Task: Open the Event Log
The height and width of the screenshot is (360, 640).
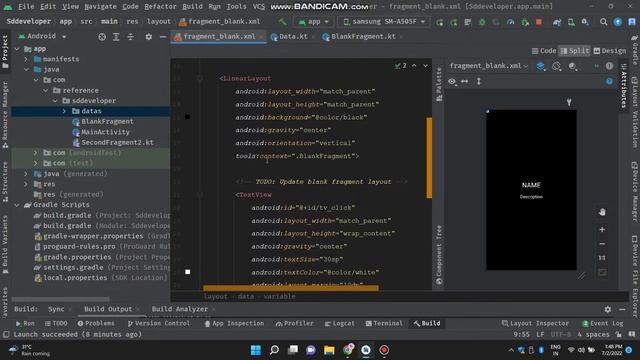Action: pos(602,323)
